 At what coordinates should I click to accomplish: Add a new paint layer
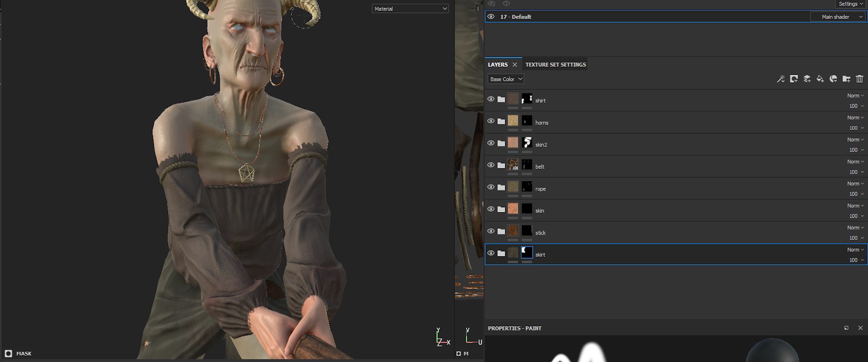point(807,79)
